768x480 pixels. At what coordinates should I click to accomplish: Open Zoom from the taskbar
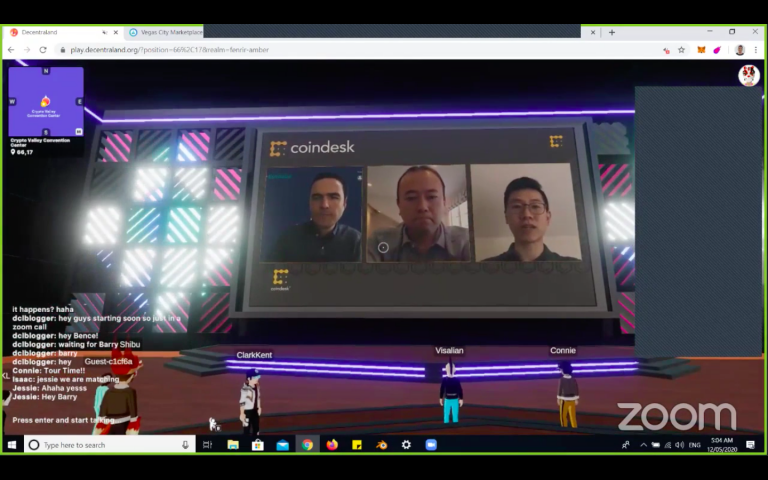coord(431,445)
